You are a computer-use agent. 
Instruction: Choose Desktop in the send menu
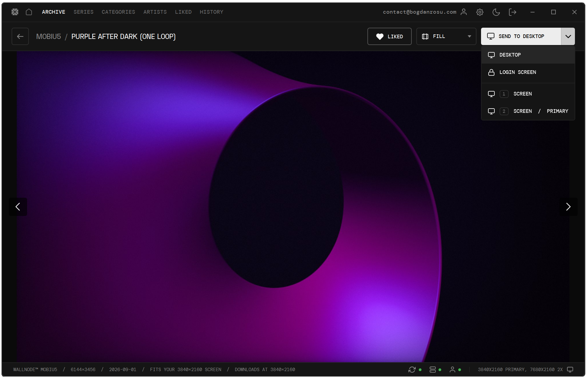(528, 55)
